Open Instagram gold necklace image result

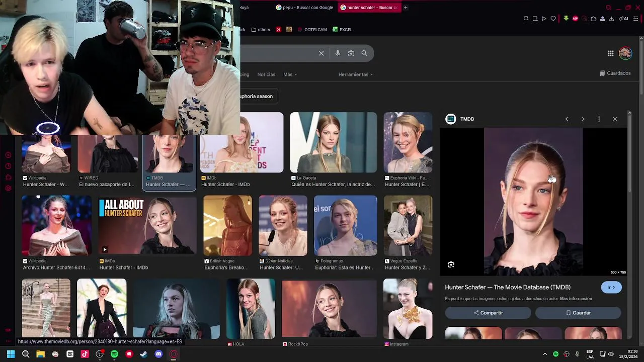(408, 309)
